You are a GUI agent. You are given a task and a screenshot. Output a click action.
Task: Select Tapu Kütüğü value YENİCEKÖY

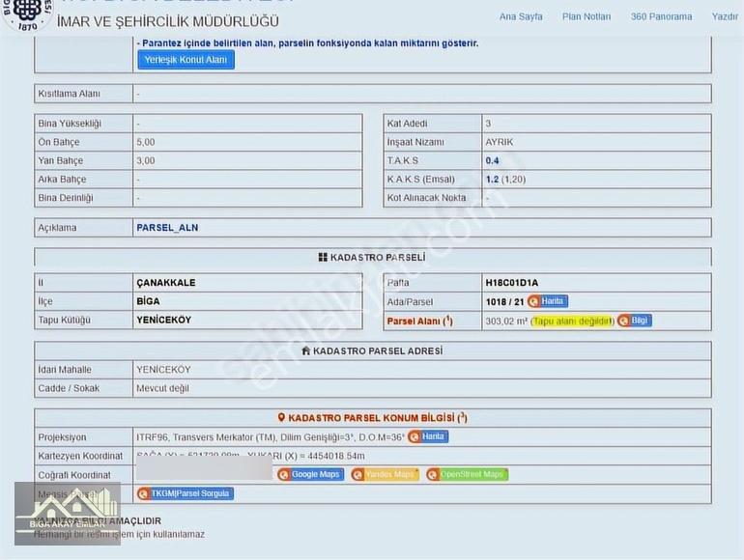pyautogui.click(x=163, y=320)
